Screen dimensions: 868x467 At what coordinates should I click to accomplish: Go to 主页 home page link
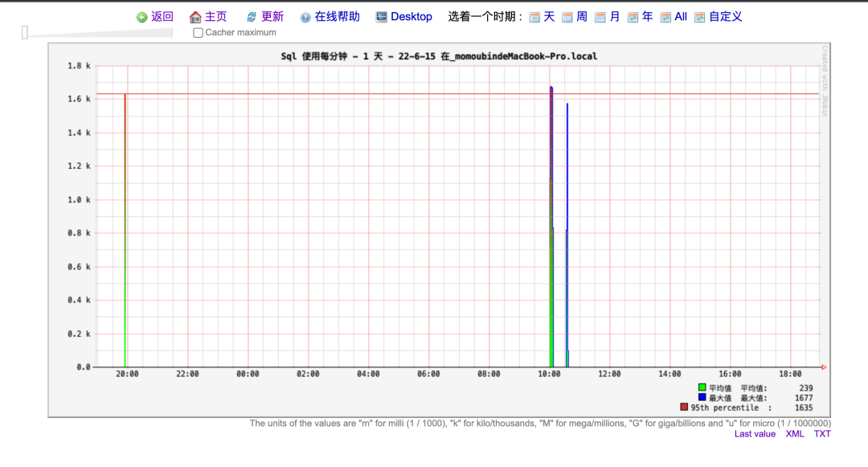click(x=216, y=17)
